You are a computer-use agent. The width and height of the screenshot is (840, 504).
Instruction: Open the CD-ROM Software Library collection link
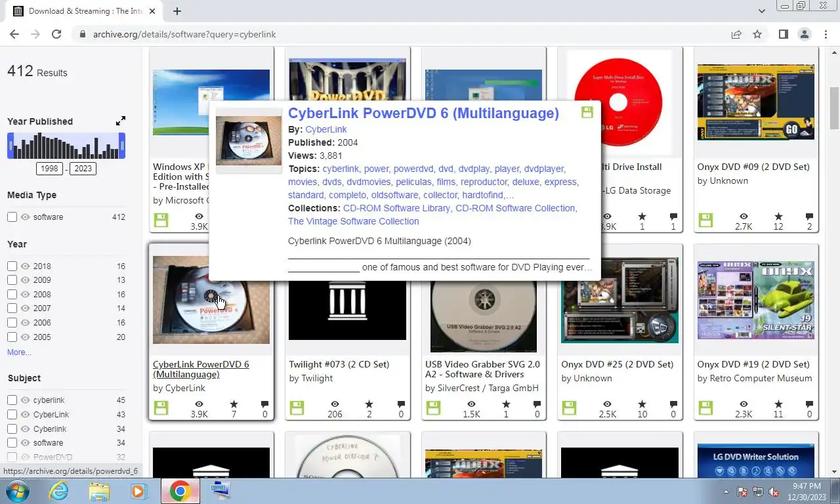point(396,208)
